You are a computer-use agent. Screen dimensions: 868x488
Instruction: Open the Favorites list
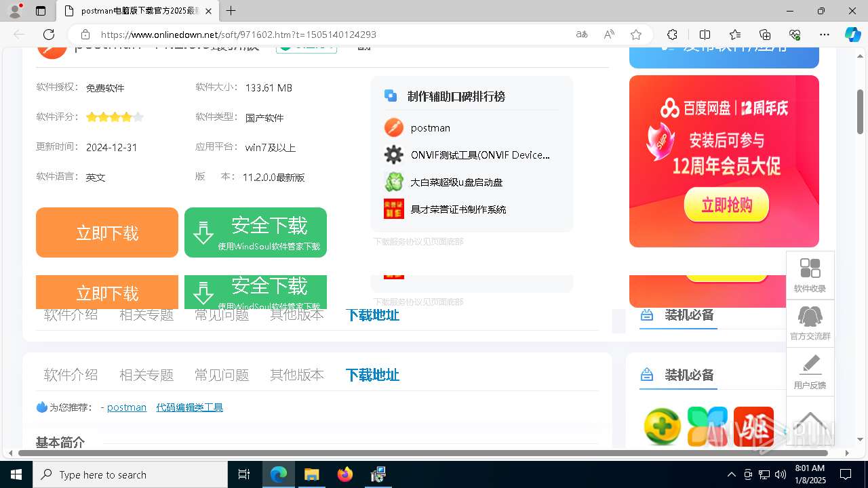tap(735, 35)
